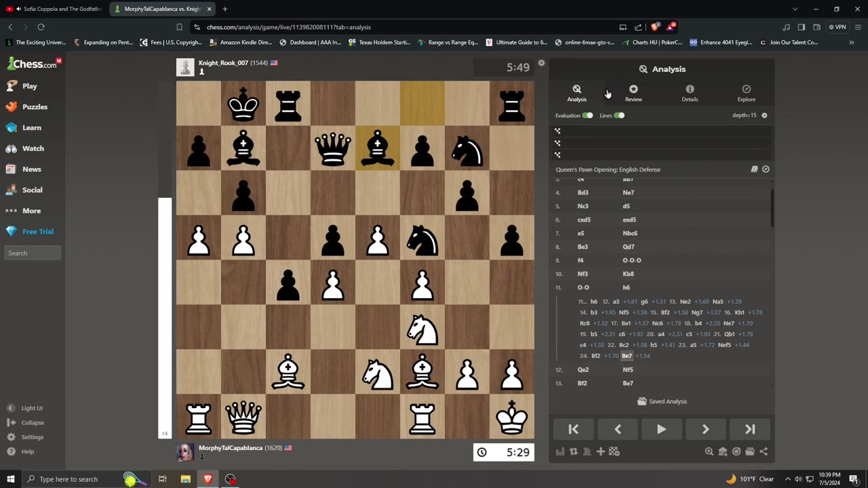Open board settings gear icon
Image resolution: width=868 pixels, height=488 pixels.
(x=541, y=63)
